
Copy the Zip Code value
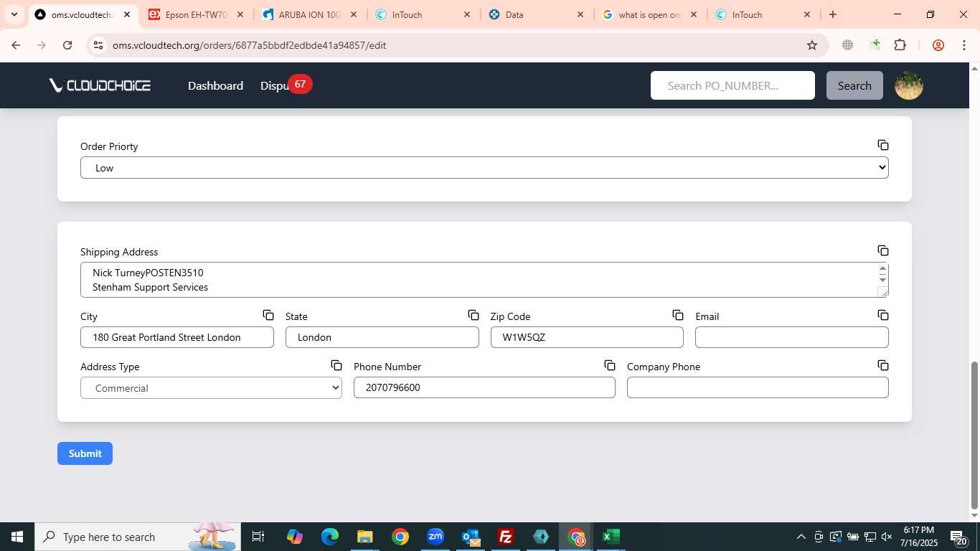[678, 315]
